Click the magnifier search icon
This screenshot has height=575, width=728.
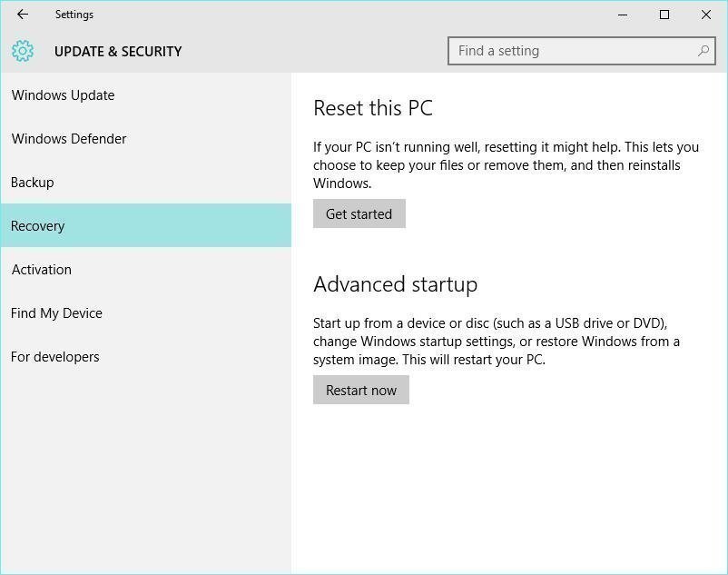703,51
